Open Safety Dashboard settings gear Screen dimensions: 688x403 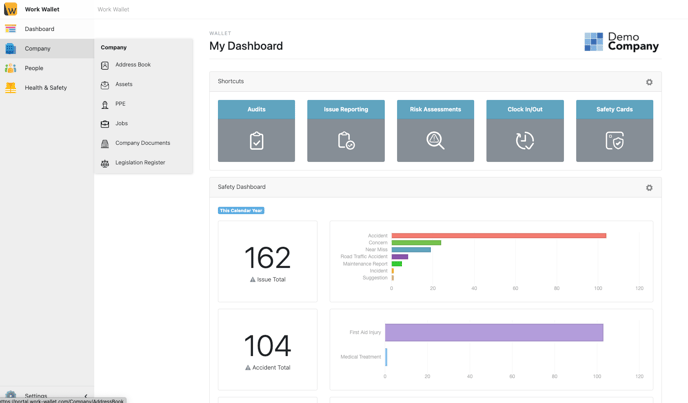[x=649, y=188]
